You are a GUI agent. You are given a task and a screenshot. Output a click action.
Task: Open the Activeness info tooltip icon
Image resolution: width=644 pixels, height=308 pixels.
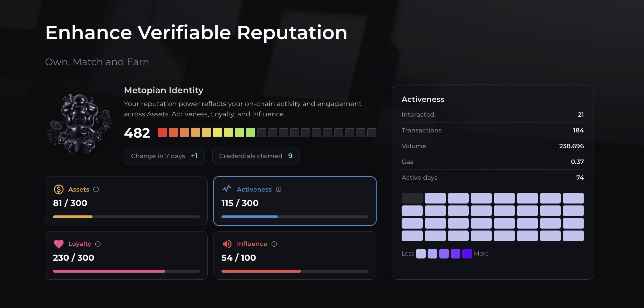click(279, 189)
